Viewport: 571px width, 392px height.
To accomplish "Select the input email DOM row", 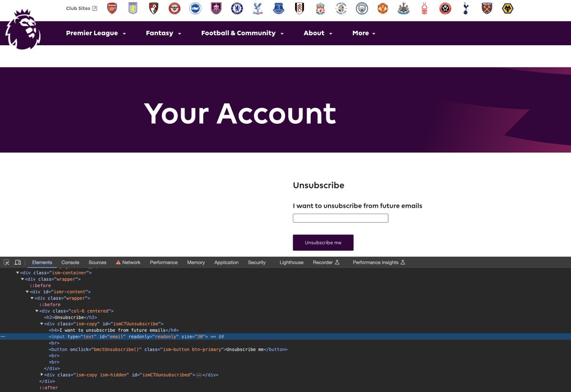I will [285, 336].
